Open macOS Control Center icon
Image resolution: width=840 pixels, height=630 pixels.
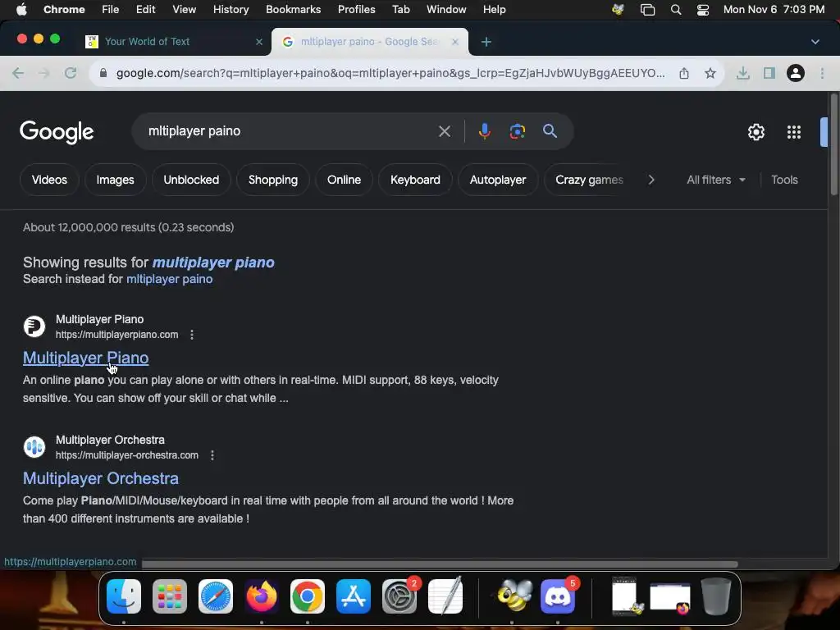703,10
